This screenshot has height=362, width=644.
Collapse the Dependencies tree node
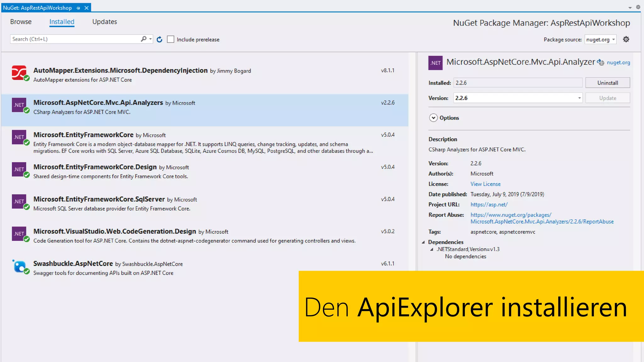click(x=423, y=242)
